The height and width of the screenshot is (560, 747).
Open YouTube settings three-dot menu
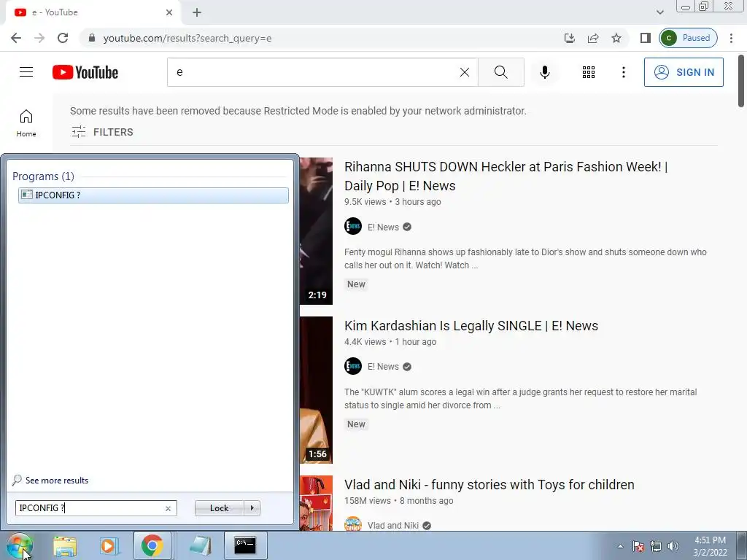click(623, 72)
